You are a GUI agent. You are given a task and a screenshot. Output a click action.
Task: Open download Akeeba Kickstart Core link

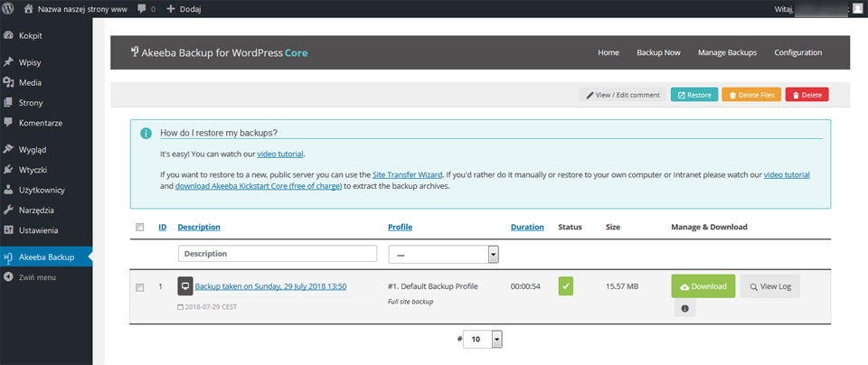tap(259, 186)
